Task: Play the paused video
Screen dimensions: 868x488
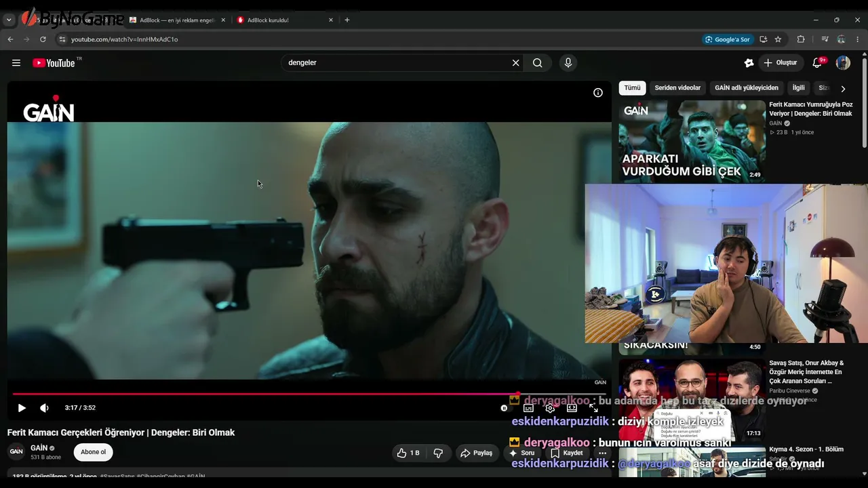Action: point(22,408)
